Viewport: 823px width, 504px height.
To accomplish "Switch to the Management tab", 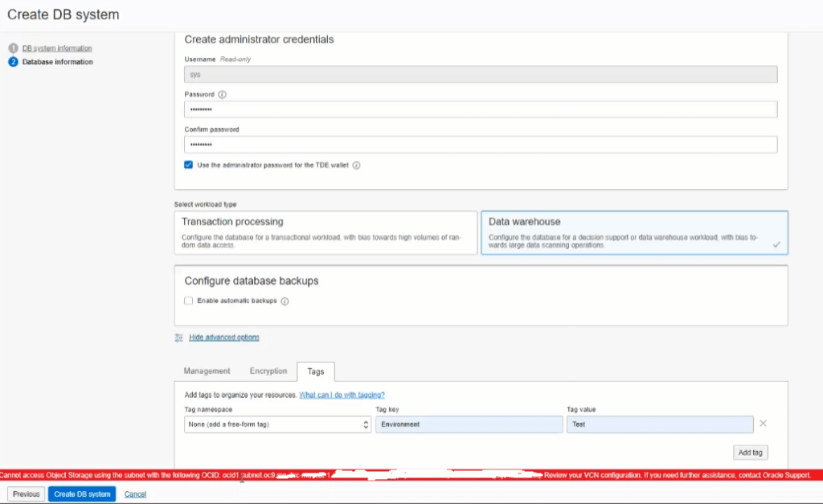I will [207, 371].
